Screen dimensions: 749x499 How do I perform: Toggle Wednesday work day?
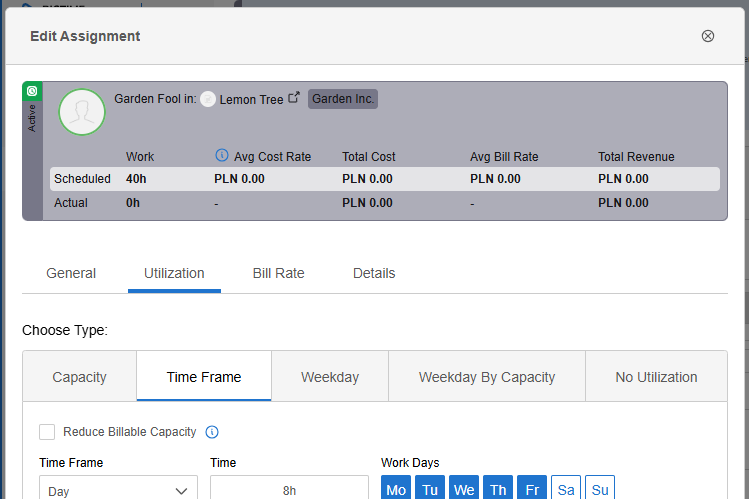coord(464,488)
